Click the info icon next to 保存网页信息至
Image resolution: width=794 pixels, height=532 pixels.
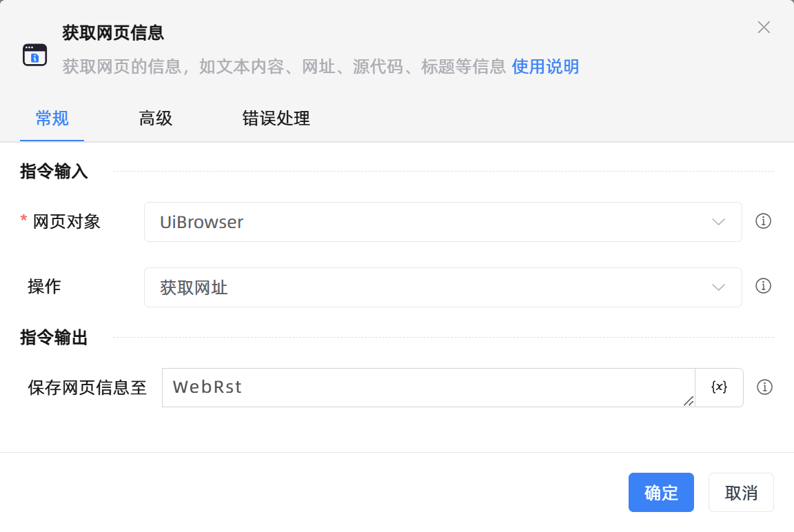coord(765,387)
